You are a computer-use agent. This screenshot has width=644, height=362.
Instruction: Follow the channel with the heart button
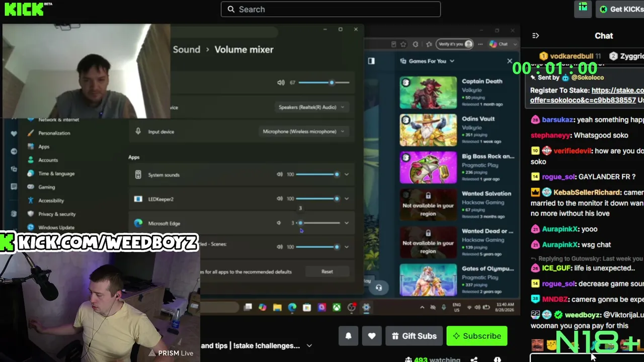(372, 336)
